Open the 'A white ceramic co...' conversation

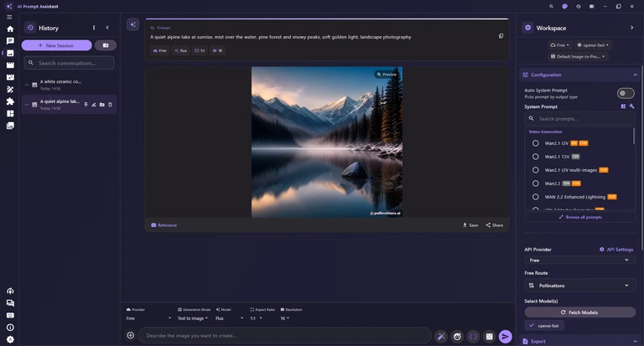[69, 85]
